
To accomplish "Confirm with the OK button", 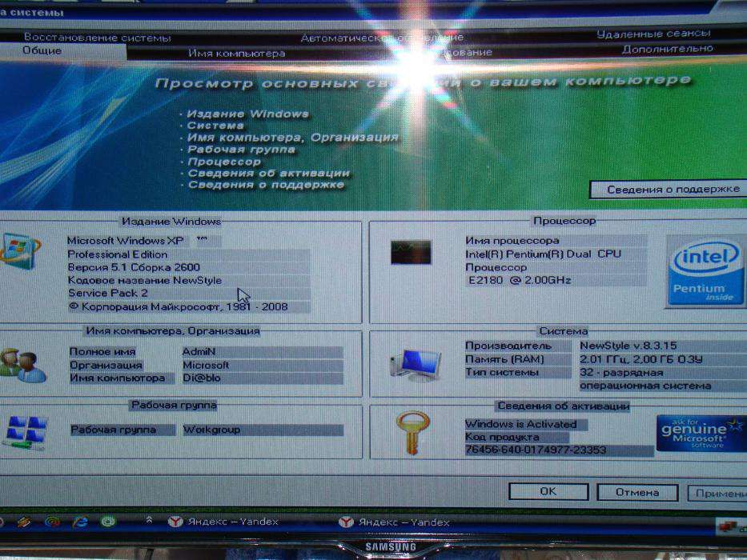I will tap(548, 491).
